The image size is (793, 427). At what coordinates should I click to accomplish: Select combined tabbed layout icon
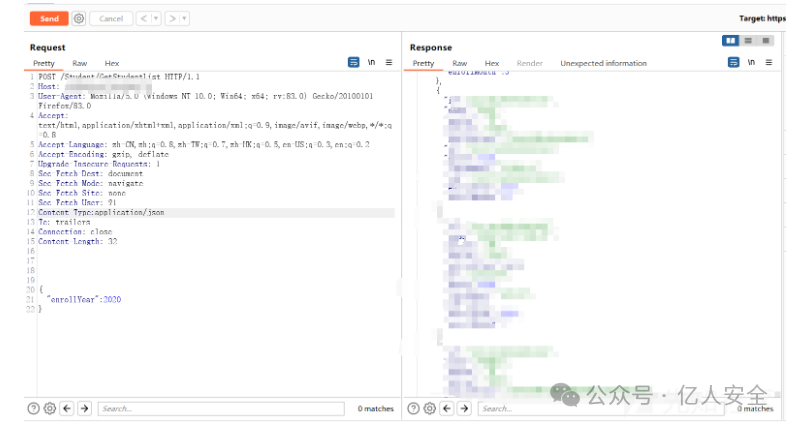(x=766, y=41)
